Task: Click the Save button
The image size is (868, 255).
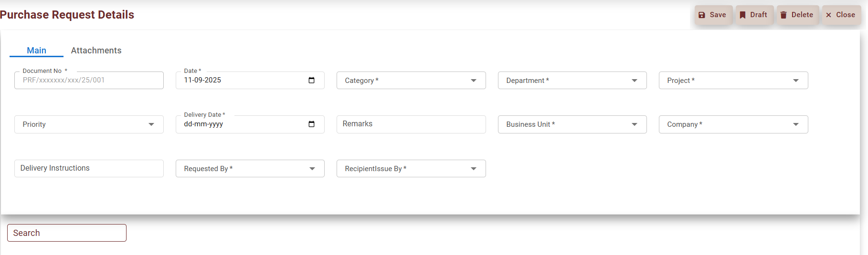Action: click(x=713, y=15)
